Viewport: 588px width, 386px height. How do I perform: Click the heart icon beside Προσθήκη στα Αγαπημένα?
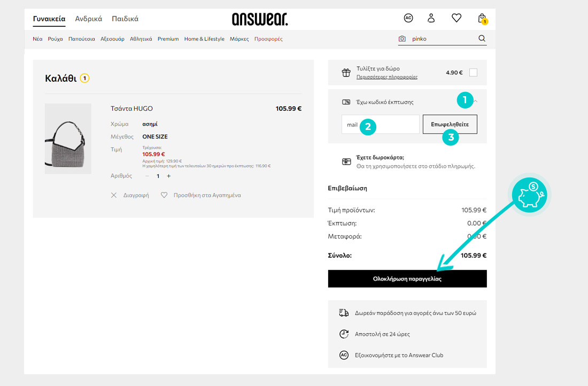pos(164,195)
